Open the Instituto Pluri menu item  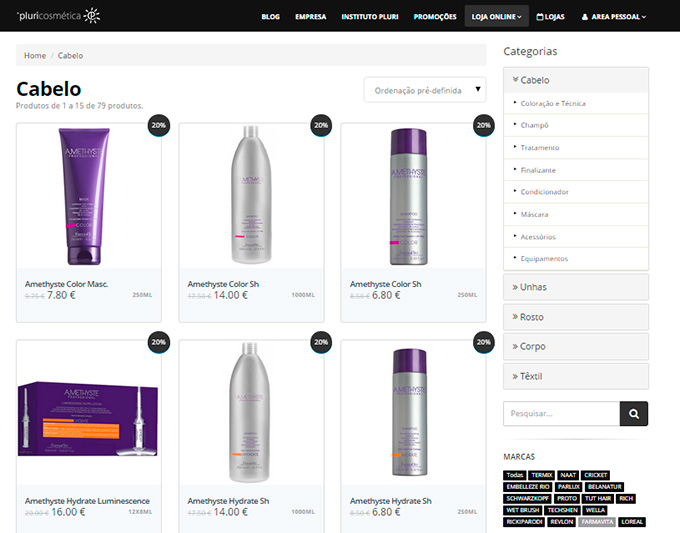pos(370,16)
